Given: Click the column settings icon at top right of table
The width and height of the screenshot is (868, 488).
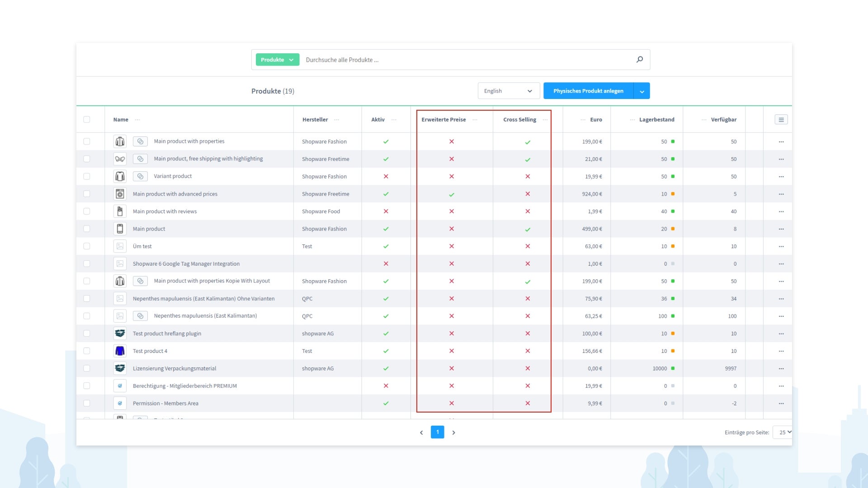Looking at the screenshot, I should click(x=781, y=119).
